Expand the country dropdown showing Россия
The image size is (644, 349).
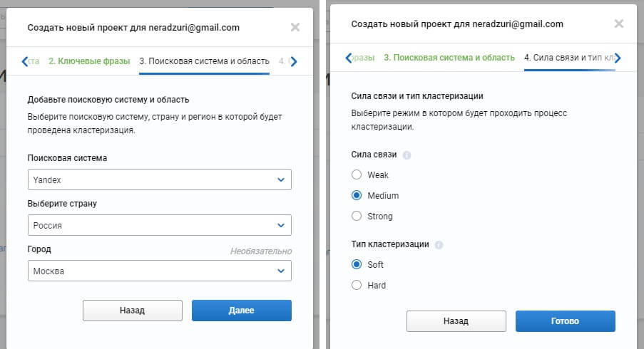click(159, 225)
